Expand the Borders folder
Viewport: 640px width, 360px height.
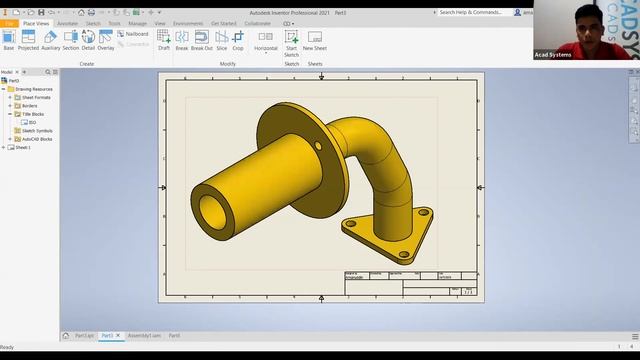10,106
